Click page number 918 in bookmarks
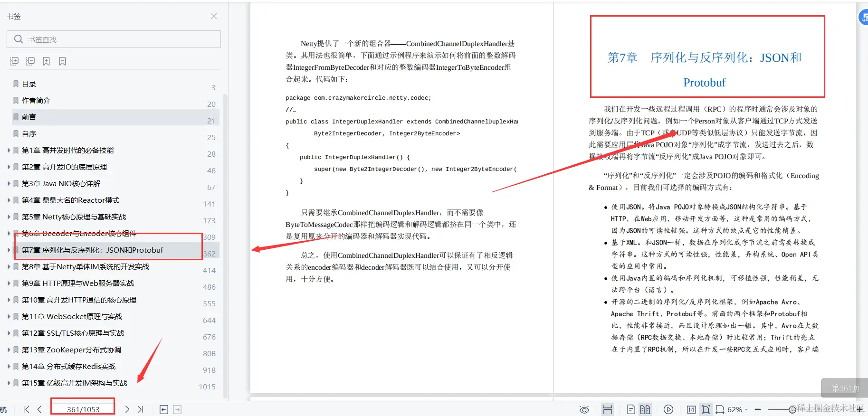Screen dimensions: 868x416 pos(209,370)
